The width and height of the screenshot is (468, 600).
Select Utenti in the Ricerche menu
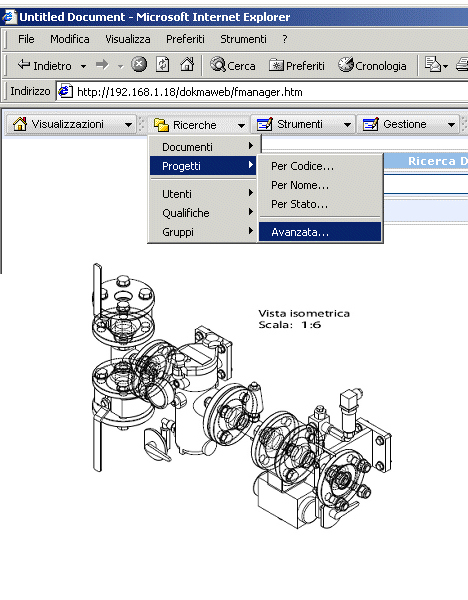[203, 194]
